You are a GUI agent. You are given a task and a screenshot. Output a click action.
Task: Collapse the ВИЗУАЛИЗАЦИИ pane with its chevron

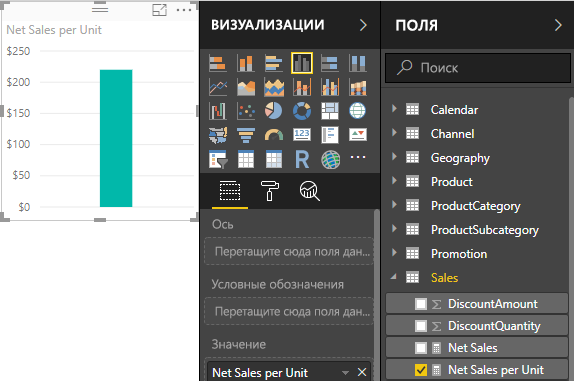point(363,25)
